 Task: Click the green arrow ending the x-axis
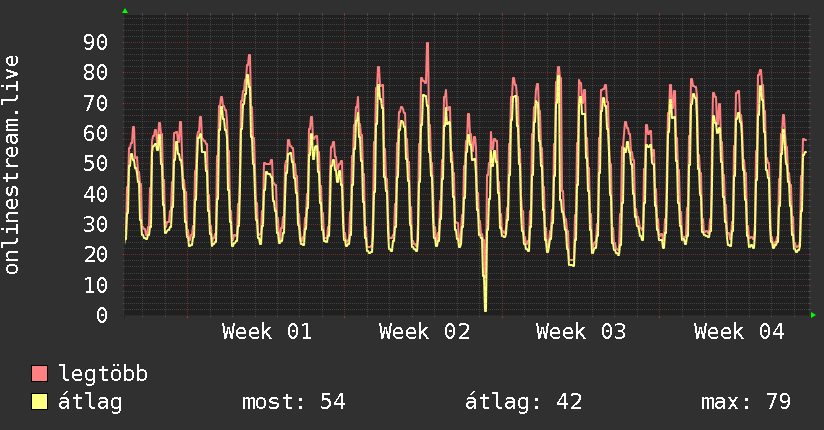pos(813,315)
